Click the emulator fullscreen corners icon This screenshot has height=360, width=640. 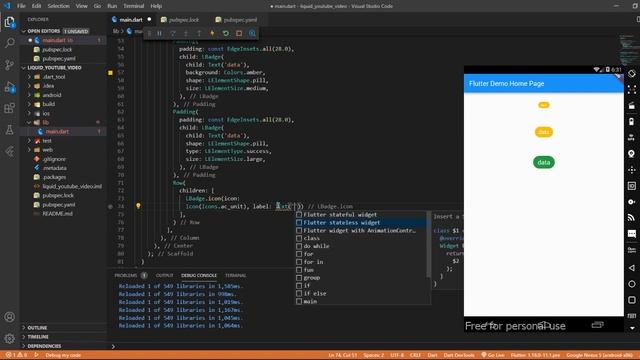coord(632,89)
